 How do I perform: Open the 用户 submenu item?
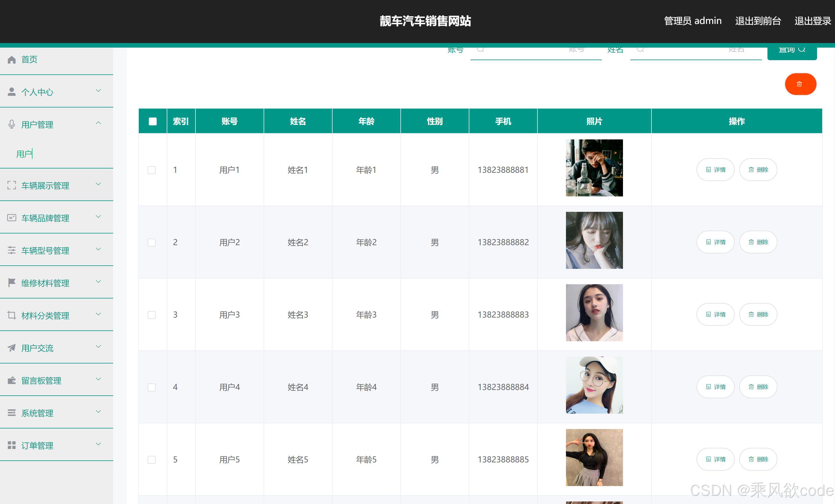25,154
